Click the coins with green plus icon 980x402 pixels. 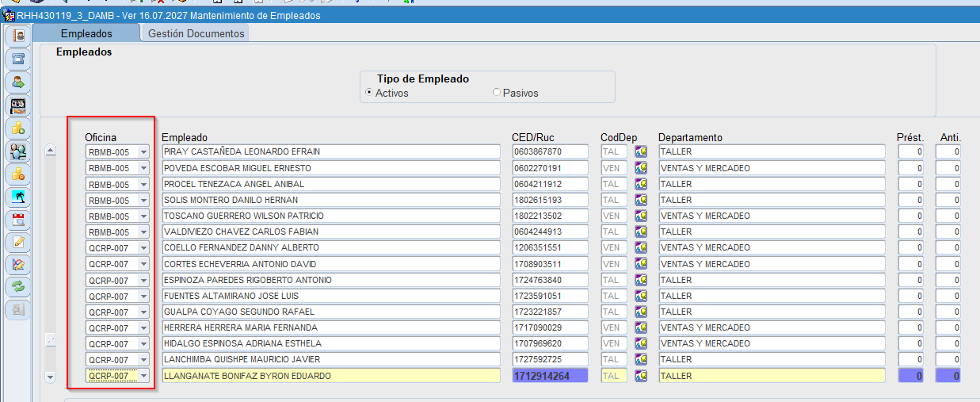(18, 128)
